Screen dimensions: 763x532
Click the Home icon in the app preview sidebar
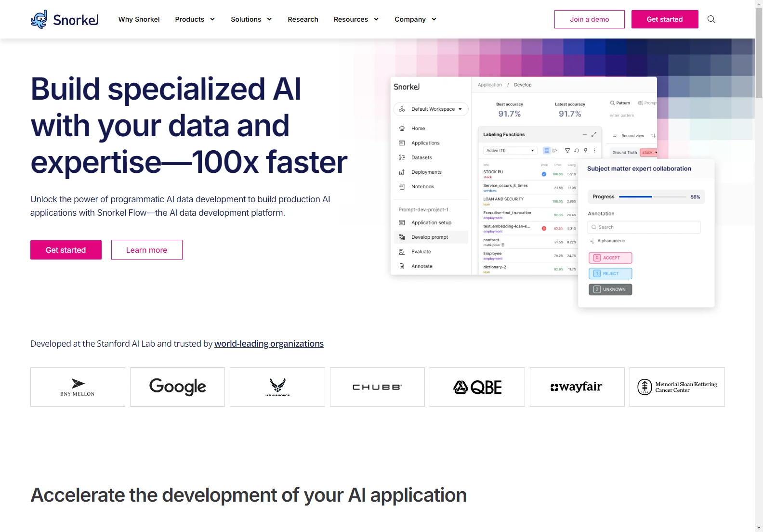(402, 129)
